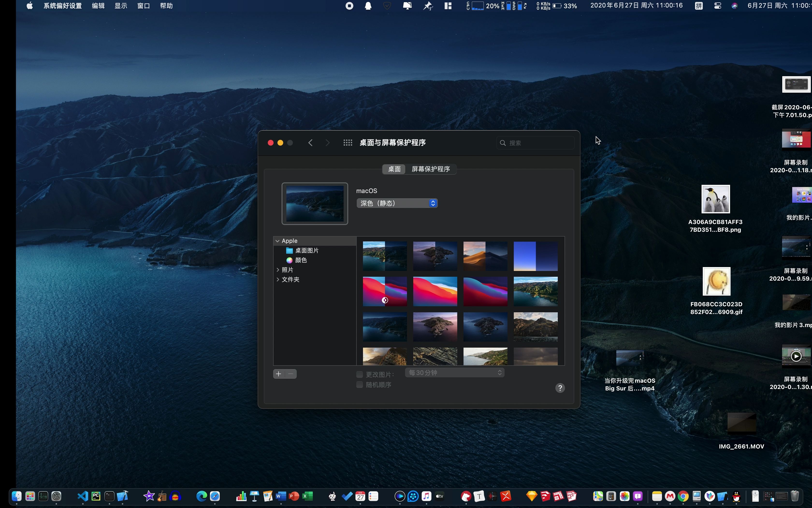Enable the 随机顺序 checkbox
812x508 pixels.
click(359, 384)
